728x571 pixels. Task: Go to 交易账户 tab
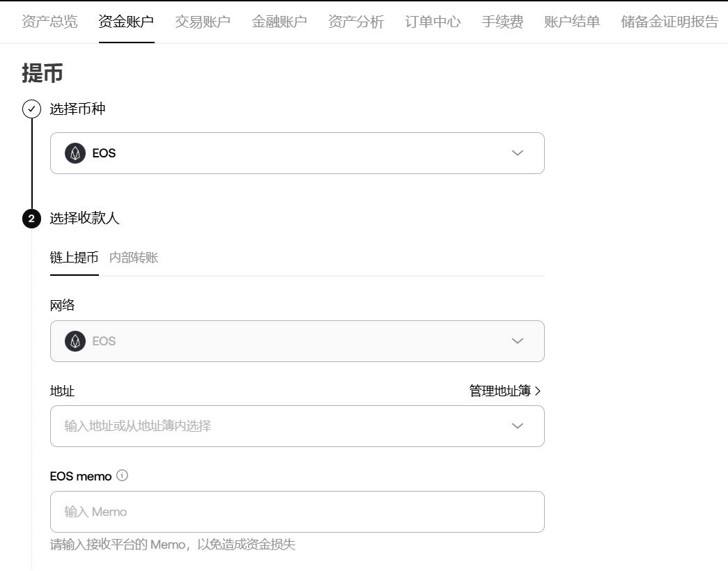[x=203, y=22]
